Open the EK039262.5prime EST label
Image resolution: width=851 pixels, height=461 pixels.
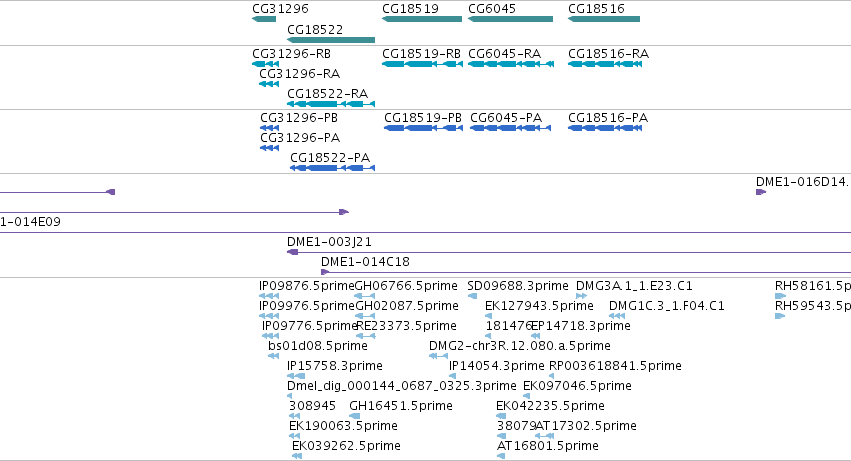click(346, 446)
